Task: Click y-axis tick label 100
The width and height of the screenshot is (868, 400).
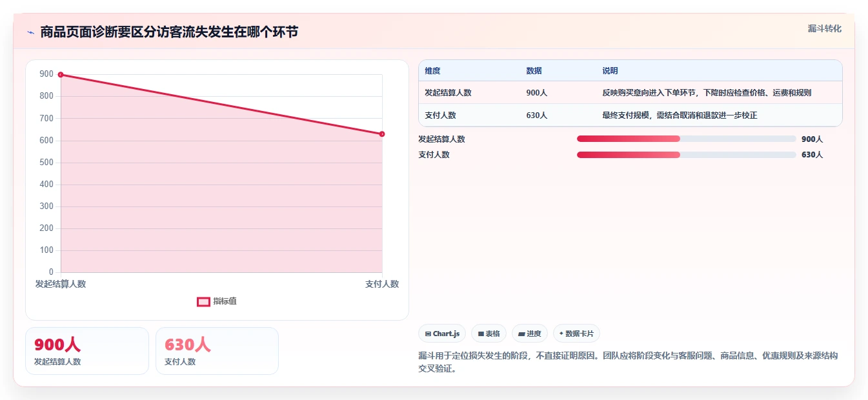Action: (46, 250)
